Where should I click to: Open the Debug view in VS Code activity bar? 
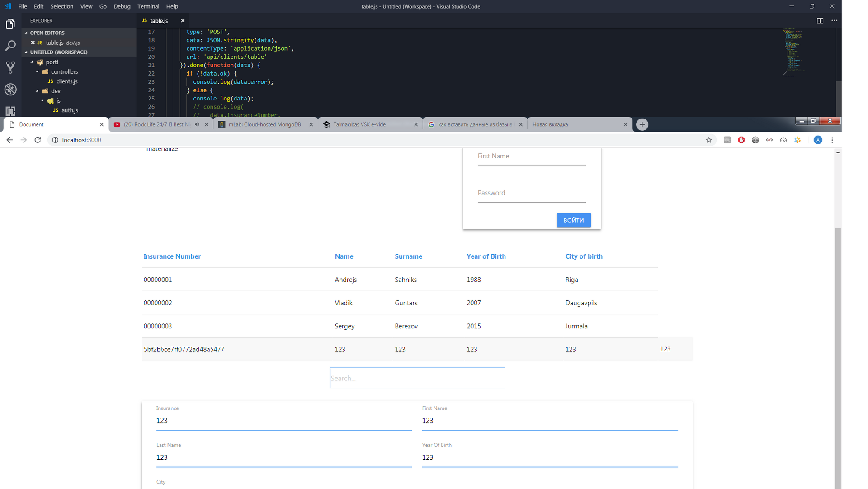[x=10, y=89]
